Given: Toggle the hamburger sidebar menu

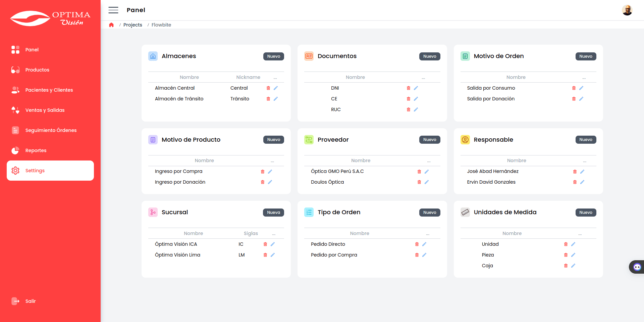Looking at the screenshot, I should [113, 10].
